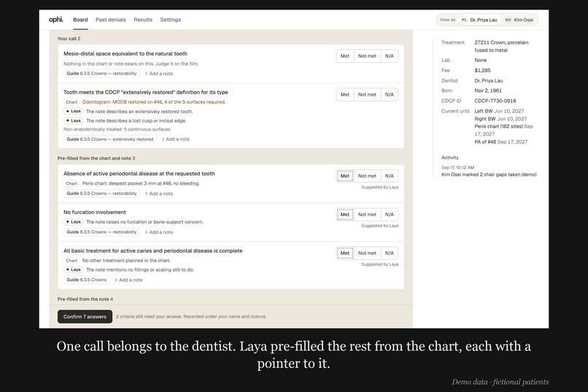Set periodontal disease criterion to N/A
Image resolution: width=588 pixels, height=392 pixels.
390,176
